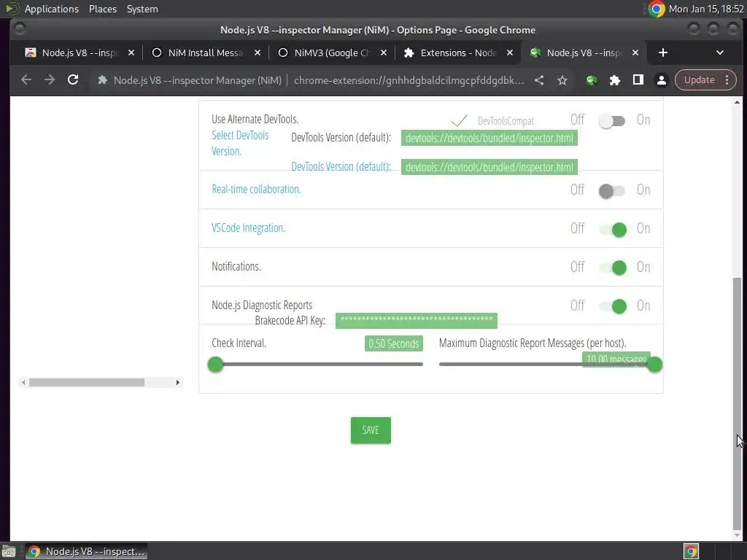Click the blue DevTools Version (default) link
747x560 pixels.
click(x=341, y=167)
